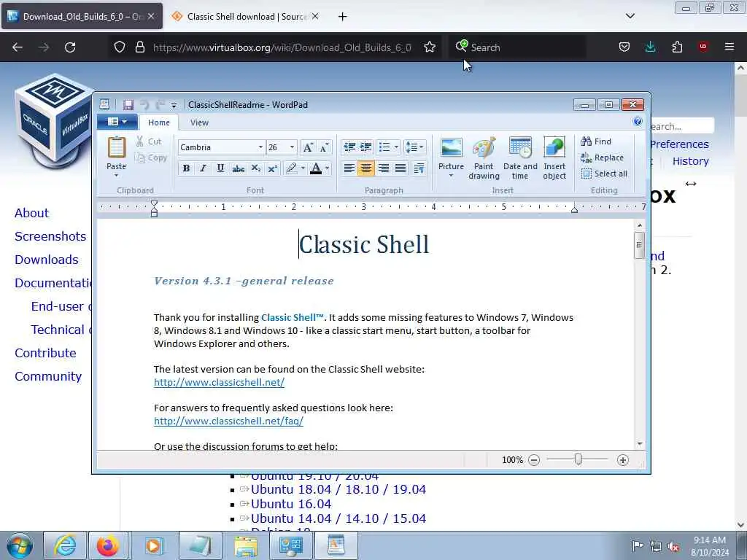This screenshot has width=747, height=560.
Task: Align text right
Action: (x=384, y=168)
